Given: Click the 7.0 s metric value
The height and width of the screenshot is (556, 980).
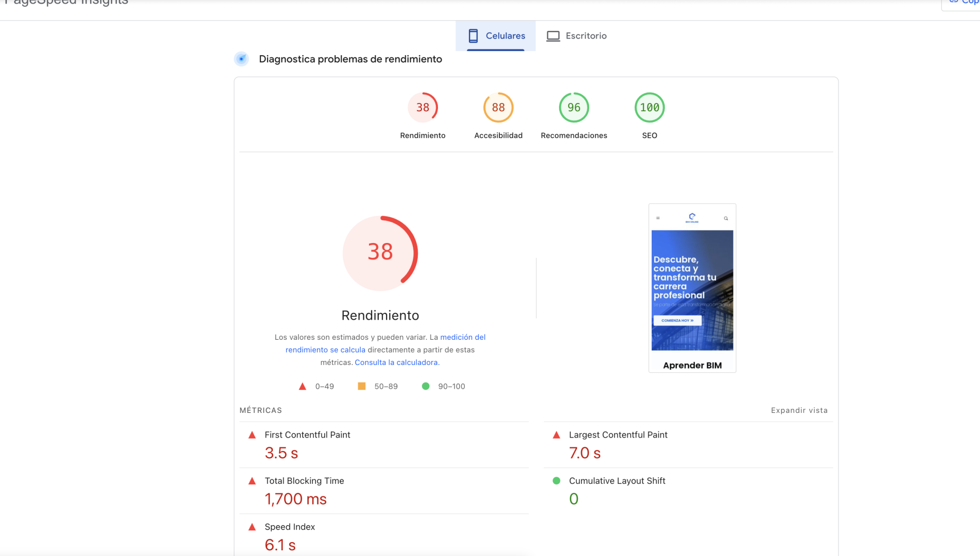Looking at the screenshot, I should 585,453.
